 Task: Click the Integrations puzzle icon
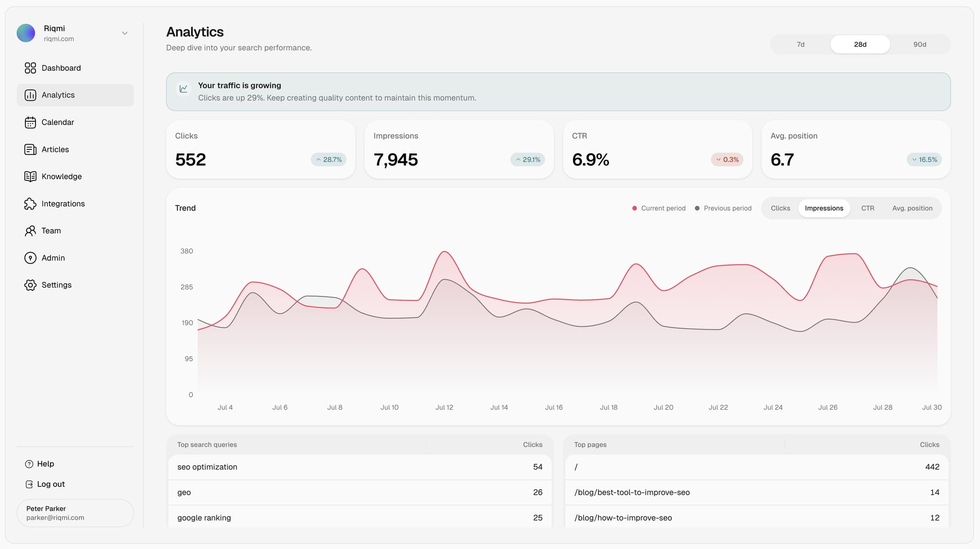30,204
